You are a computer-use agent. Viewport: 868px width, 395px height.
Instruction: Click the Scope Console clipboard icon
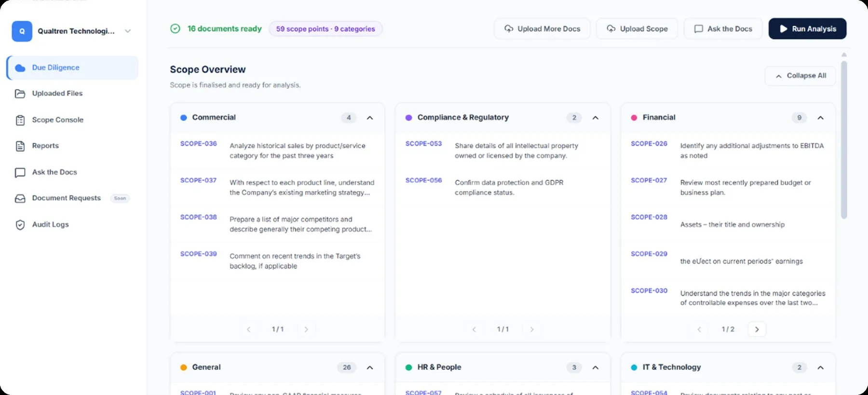click(x=20, y=120)
